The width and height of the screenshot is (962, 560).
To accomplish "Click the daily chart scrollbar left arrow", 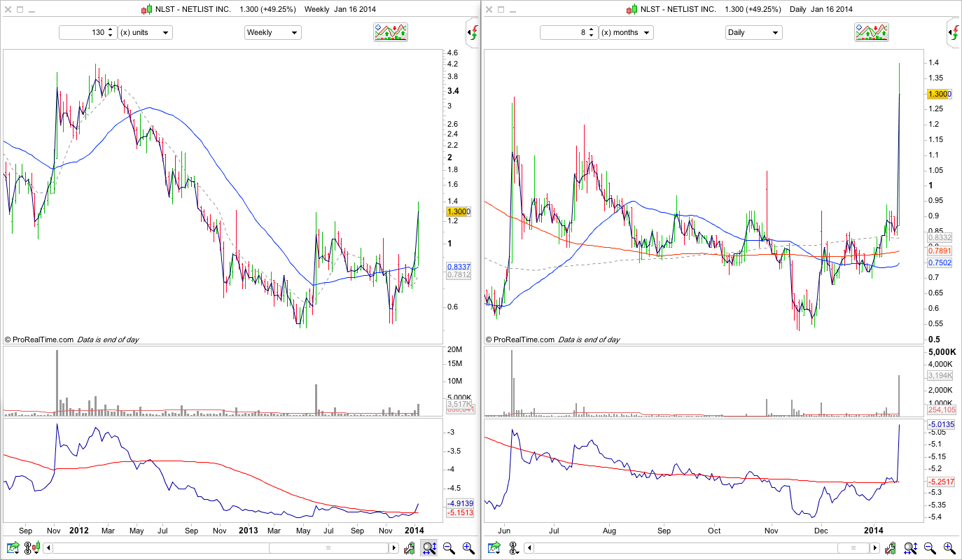I will [529, 548].
